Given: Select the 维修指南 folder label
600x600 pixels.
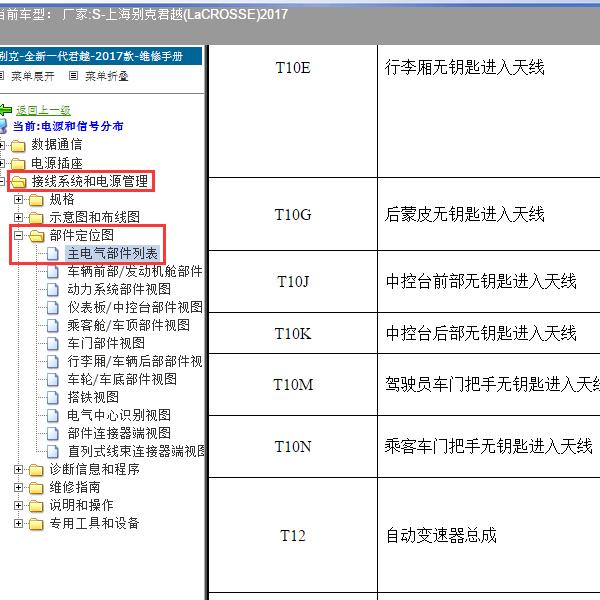Looking at the screenshot, I should 75,488.
